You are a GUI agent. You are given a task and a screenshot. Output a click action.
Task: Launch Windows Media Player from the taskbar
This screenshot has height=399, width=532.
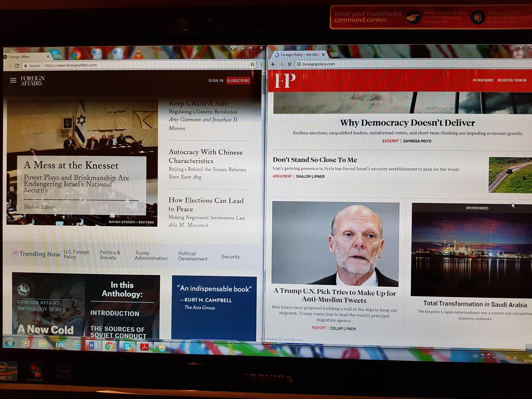pos(26,344)
